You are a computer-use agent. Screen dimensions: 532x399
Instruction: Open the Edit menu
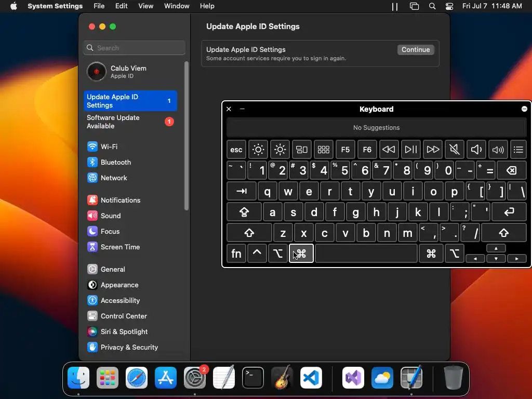coord(122,6)
